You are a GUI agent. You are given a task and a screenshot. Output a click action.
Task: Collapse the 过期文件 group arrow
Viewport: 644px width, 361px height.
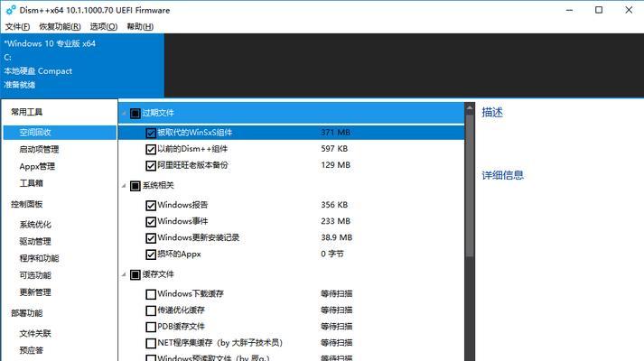124,113
